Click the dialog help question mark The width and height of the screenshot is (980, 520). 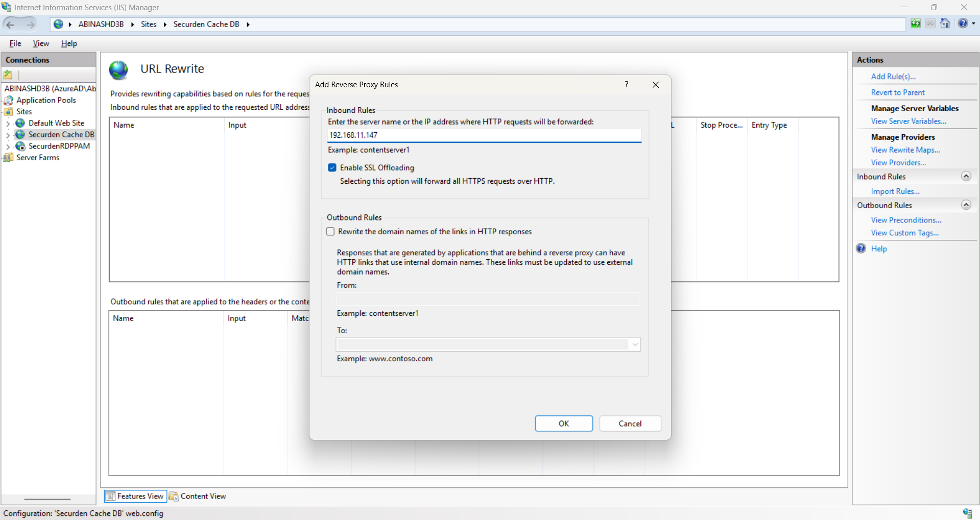pos(627,84)
